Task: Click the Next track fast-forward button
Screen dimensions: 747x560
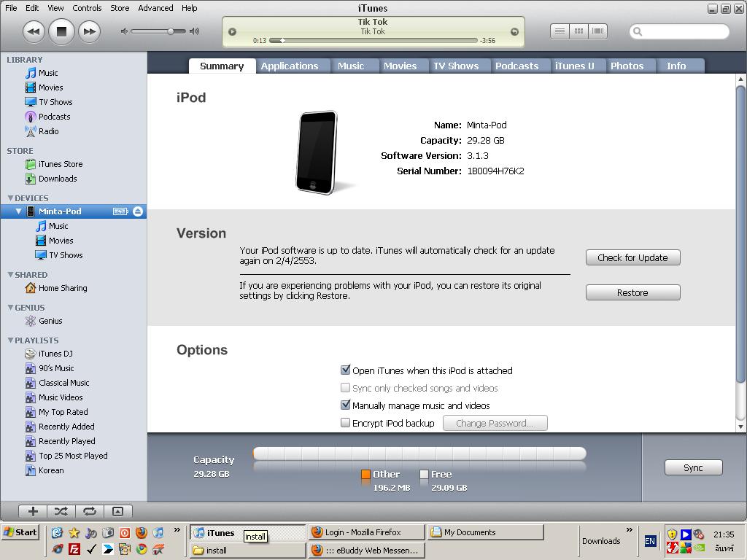Action: tap(89, 32)
